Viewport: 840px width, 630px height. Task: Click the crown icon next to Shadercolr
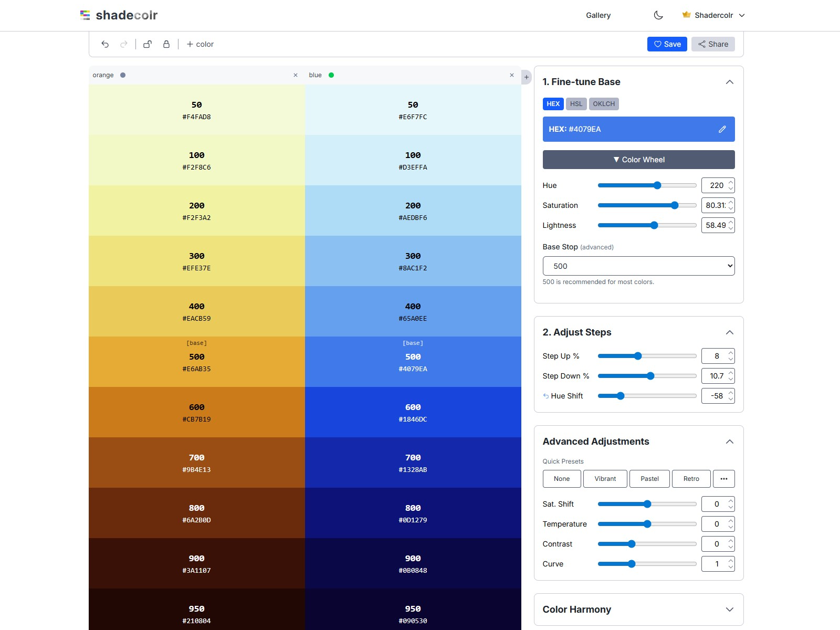pos(686,15)
